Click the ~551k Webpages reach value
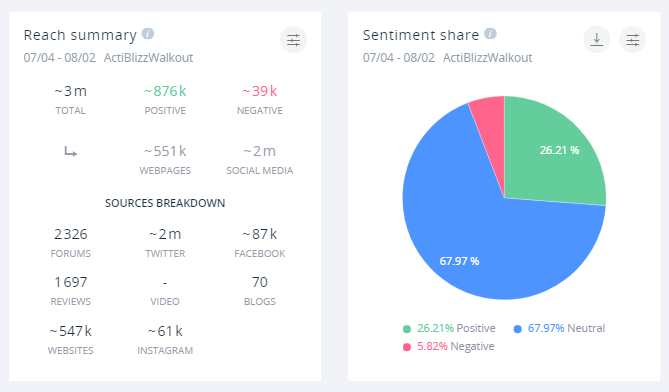The width and height of the screenshot is (669, 392). pyautogui.click(x=165, y=151)
